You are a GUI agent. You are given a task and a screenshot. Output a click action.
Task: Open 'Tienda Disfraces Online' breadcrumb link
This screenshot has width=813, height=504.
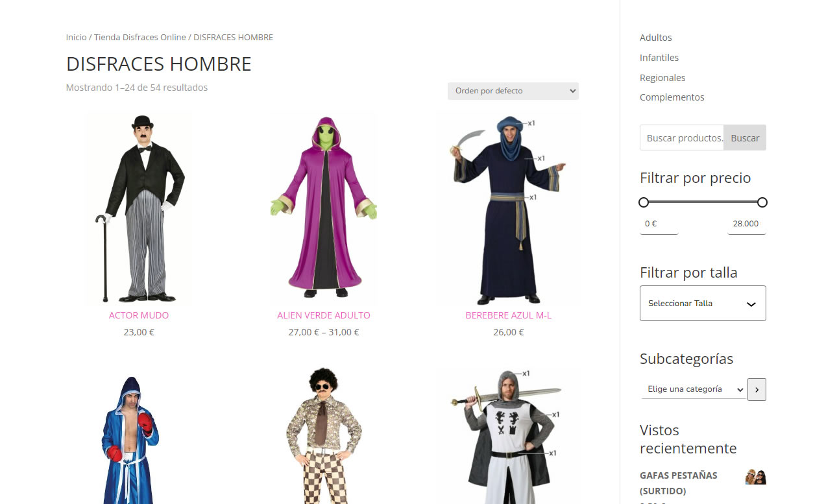pos(140,38)
